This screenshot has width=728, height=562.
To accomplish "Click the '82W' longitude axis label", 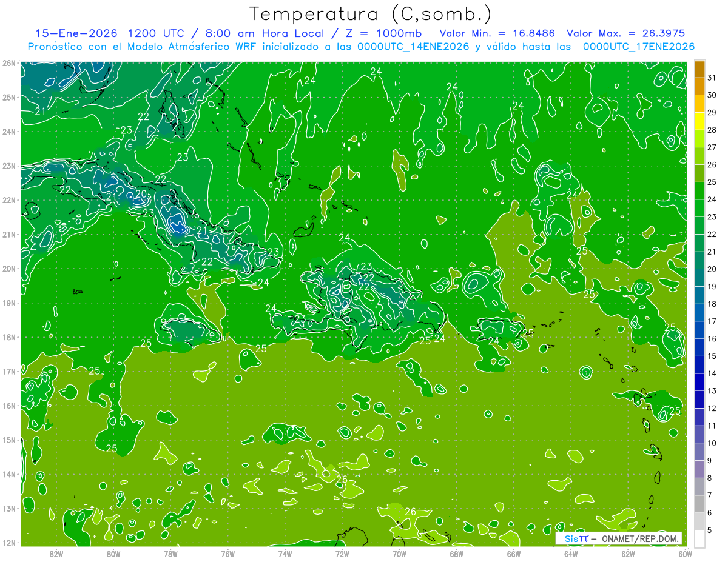I will point(56,554).
